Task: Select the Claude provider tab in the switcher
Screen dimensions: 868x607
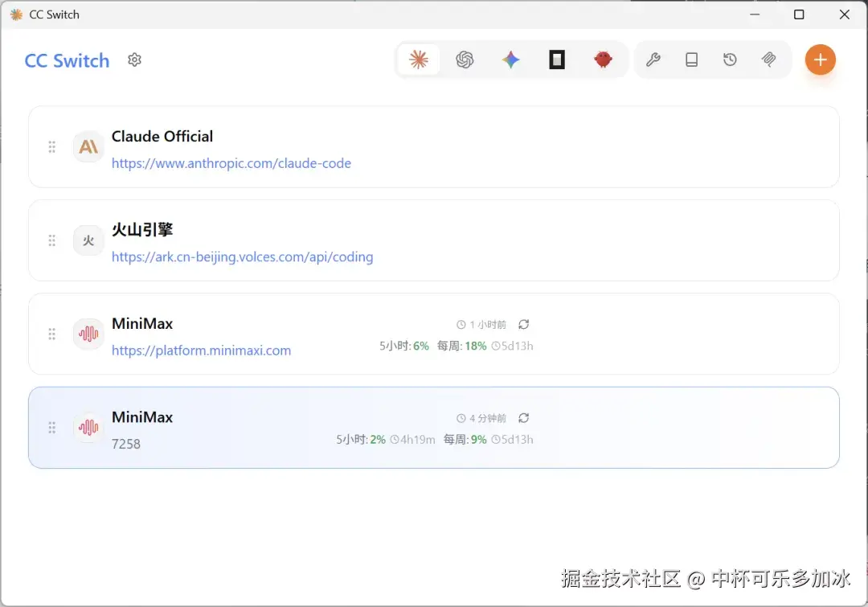Action: coord(419,59)
